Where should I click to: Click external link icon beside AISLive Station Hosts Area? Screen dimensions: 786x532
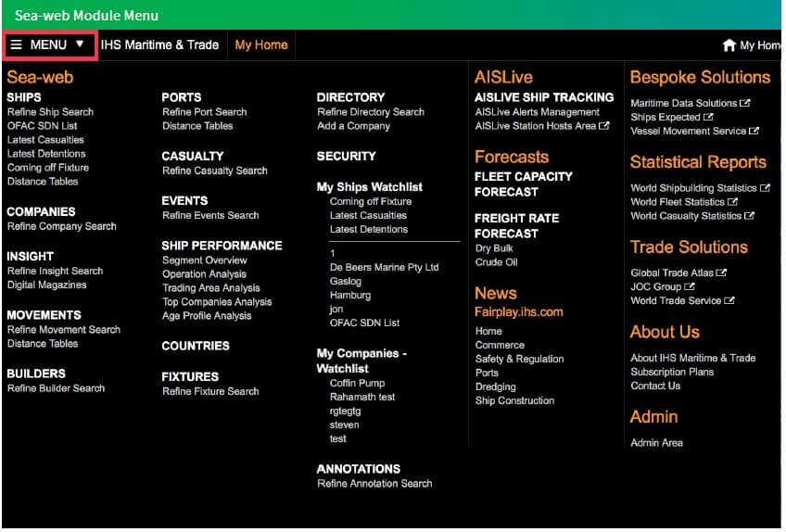click(604, 126)
